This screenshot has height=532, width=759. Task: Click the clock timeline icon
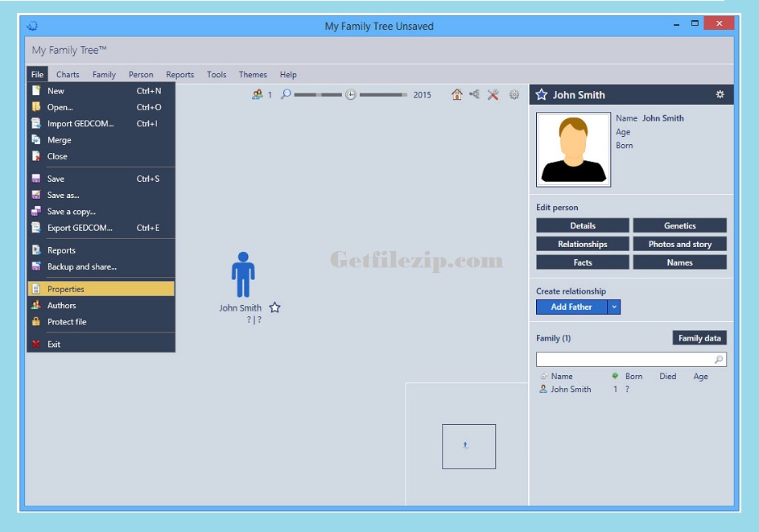click(351, 95)
